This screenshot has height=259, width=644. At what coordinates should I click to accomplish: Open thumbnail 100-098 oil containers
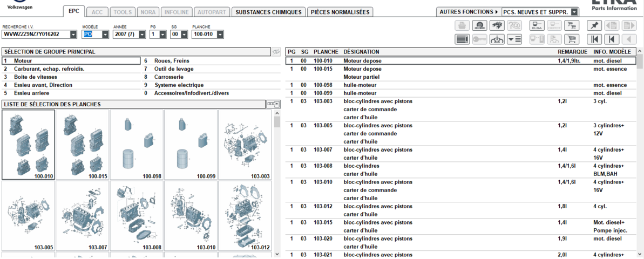pos(137,145)
